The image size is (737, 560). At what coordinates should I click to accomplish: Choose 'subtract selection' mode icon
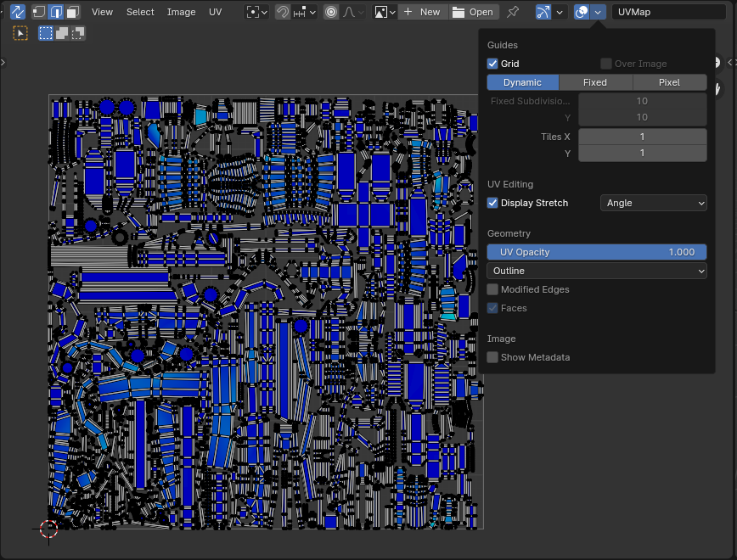77,33
